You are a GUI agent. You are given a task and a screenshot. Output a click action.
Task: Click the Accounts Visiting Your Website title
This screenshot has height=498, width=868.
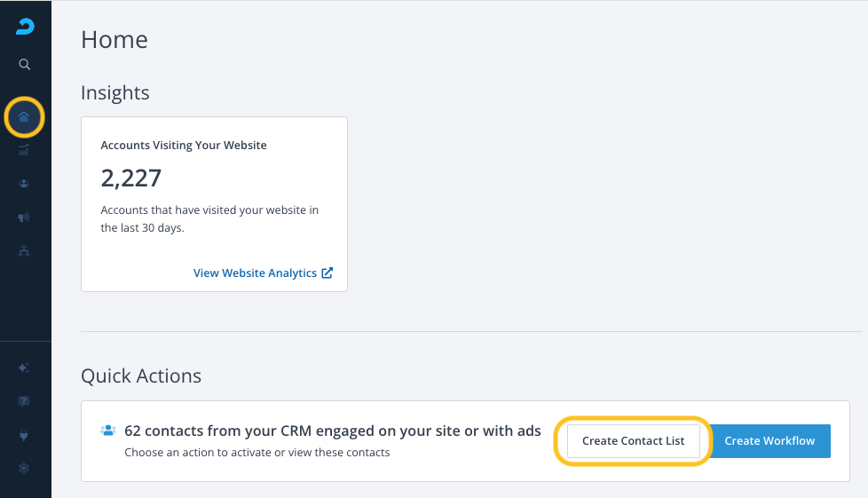(x=184, y=145)
